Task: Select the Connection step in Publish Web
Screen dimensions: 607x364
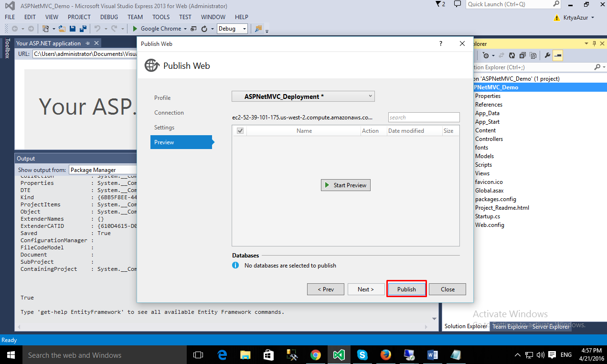Action: [x=169, y=113]
